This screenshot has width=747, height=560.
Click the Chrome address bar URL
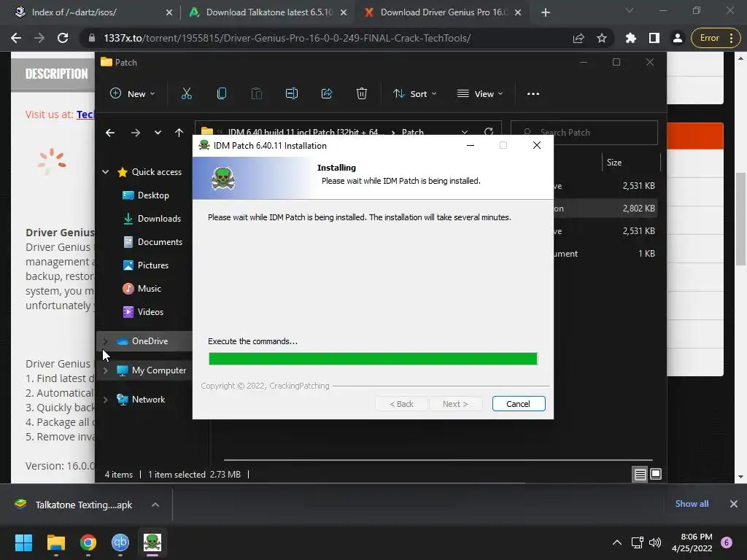pos(287,38)
